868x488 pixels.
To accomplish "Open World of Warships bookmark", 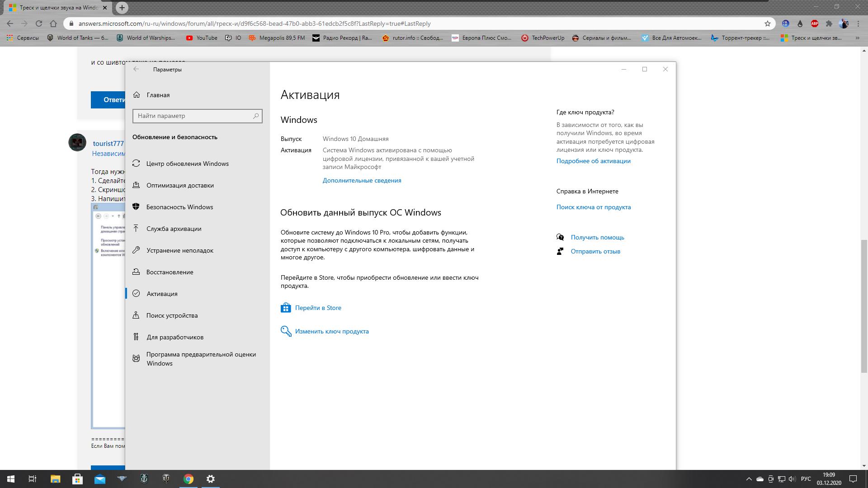I will pyautogui.click(x=146, y=38).
